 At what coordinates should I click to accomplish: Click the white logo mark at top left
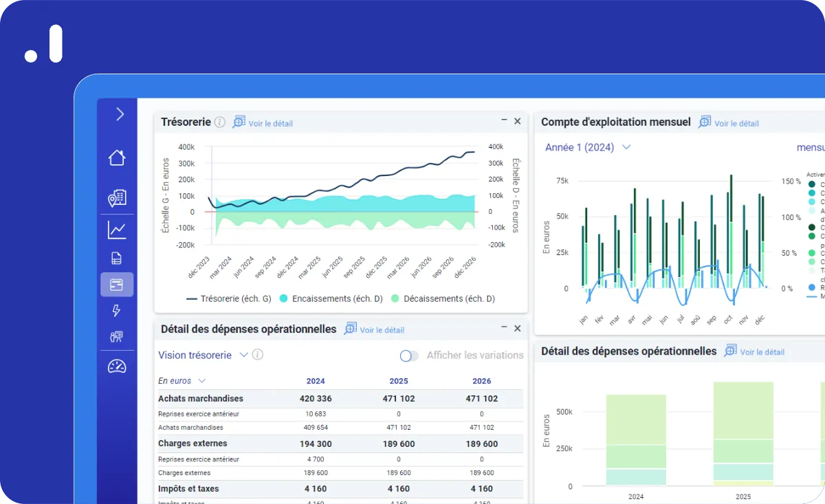(44, 44)
